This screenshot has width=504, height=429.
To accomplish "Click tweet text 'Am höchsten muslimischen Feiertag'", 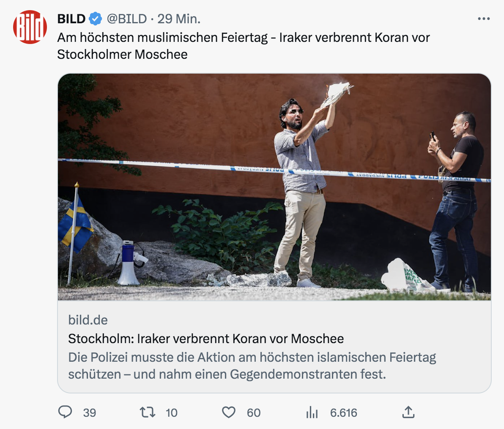I will coord(162,38).
